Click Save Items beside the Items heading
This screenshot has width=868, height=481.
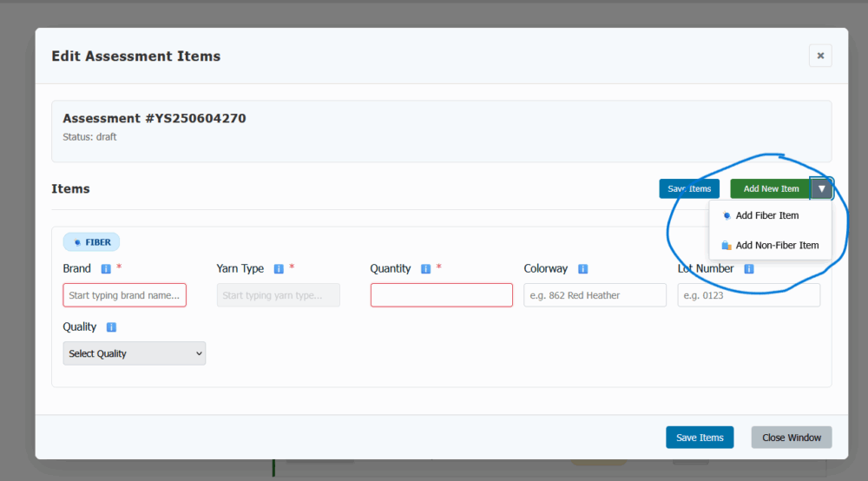point(688,188)
